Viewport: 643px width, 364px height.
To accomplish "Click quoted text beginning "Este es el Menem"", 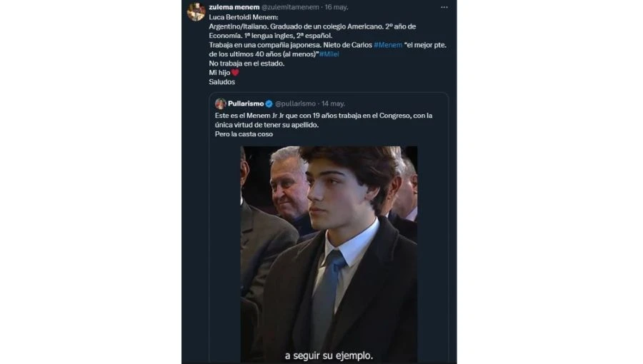I will tap(323, 116).
